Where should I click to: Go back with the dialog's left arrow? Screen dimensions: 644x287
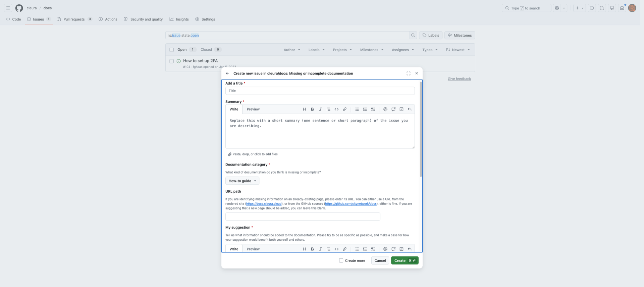(x=227, y=73)
